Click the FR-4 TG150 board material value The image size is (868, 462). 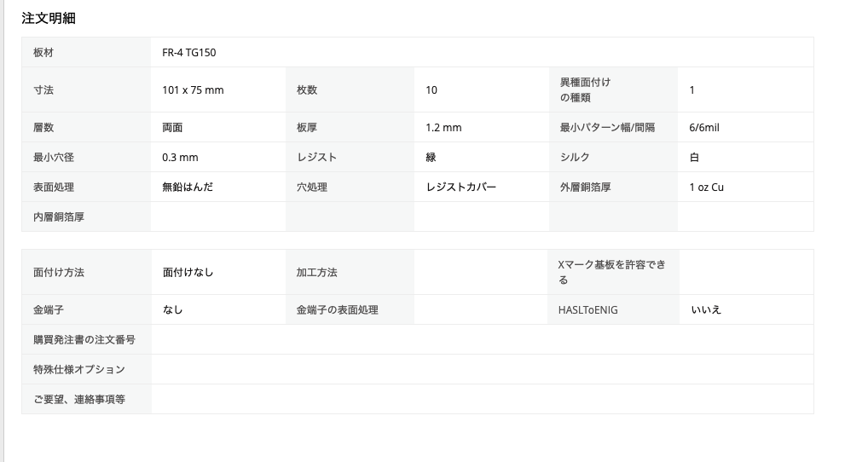pyautogui.click(x=188, y=53)
